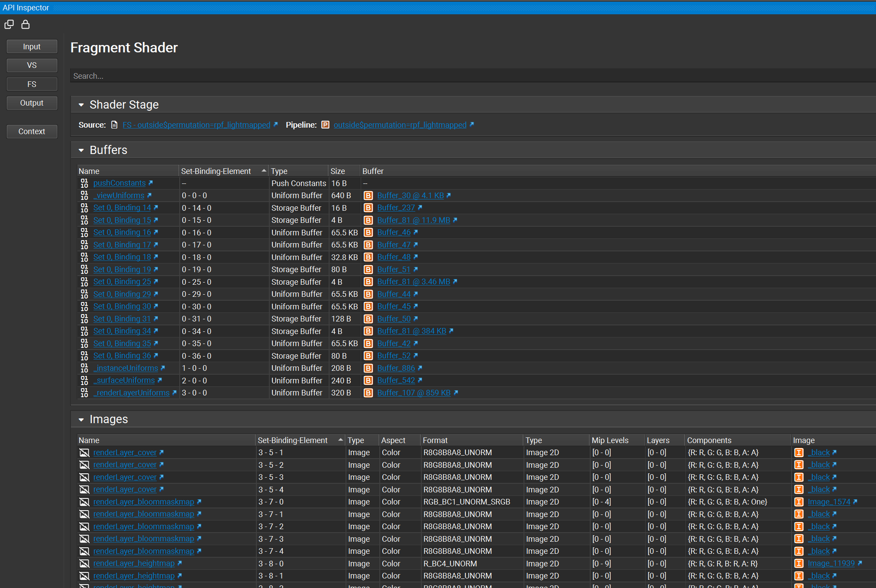Switch to the VS panel
Viewport: 876px width, 588px height.
click(x=32, y=65)
